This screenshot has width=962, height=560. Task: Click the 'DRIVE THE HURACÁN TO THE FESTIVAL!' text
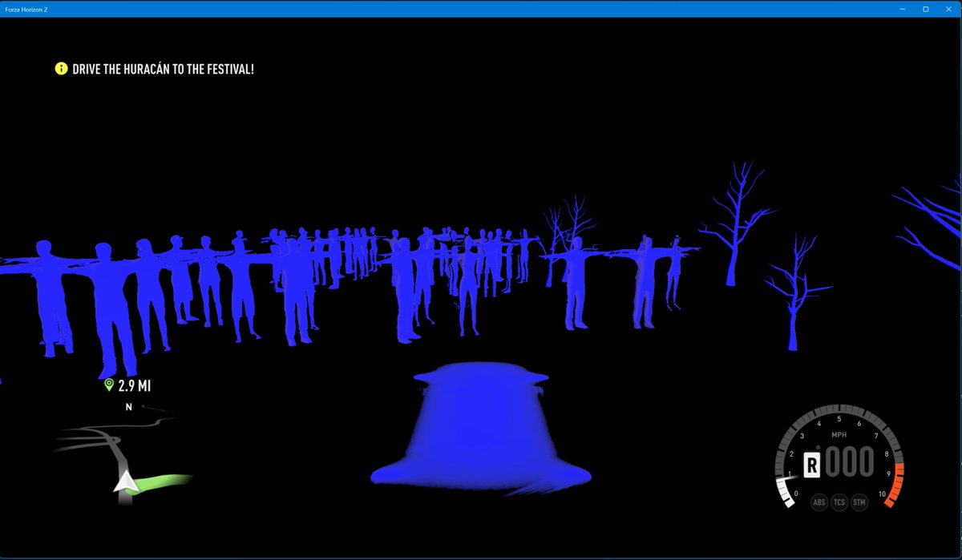tap(164, 69)
